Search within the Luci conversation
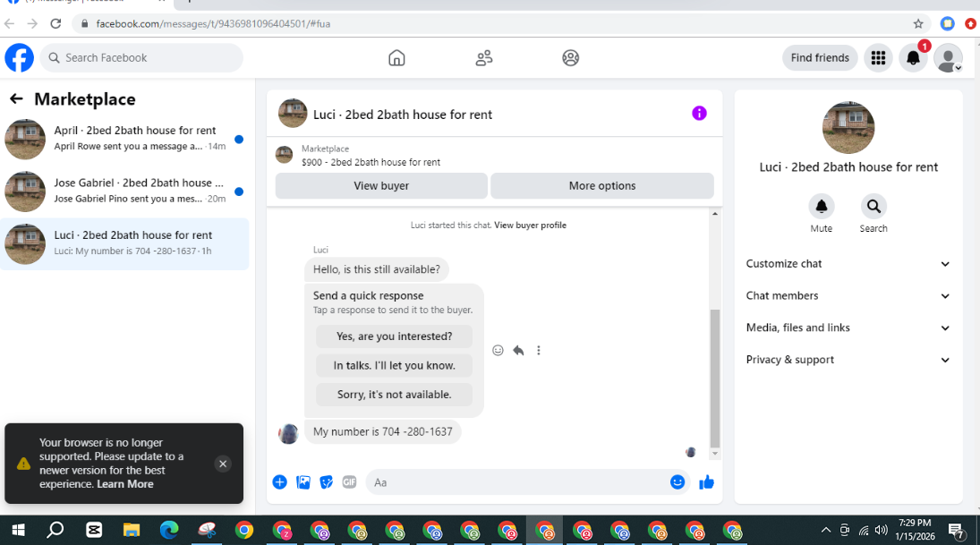 point(873,206)
